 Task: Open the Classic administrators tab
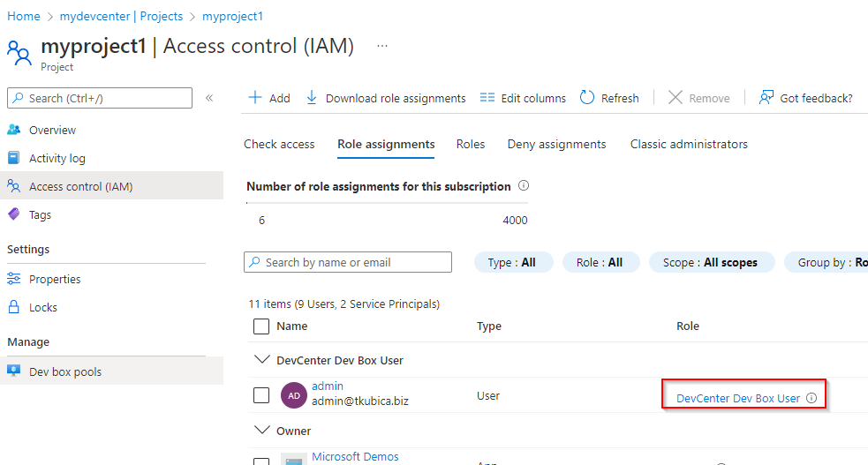point(689,145)
